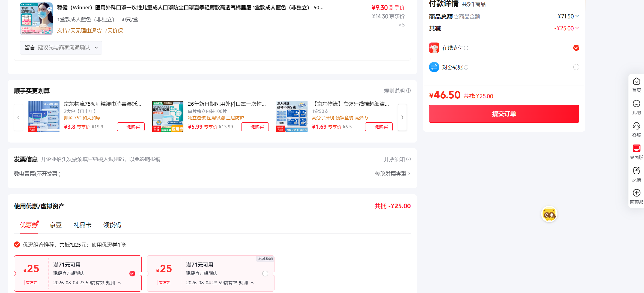644x293 pixels.
Task: Open the 留言 message dropdown
Action: point(61,48)
